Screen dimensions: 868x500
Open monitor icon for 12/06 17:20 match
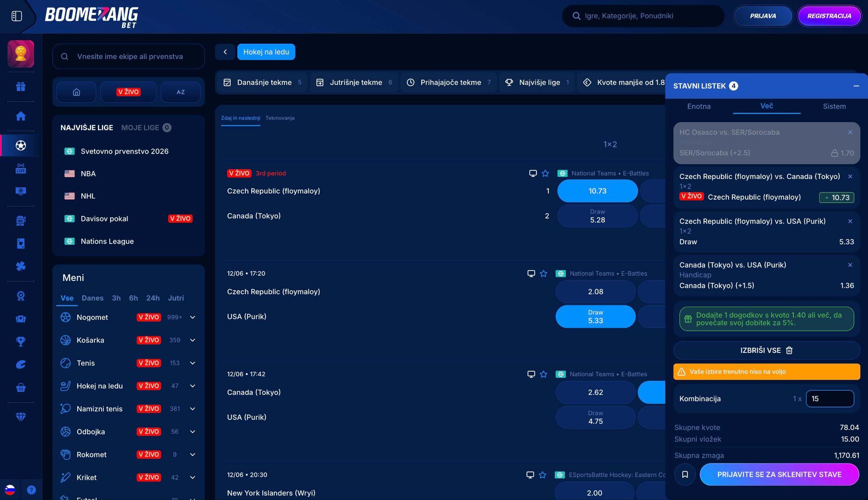531,274
